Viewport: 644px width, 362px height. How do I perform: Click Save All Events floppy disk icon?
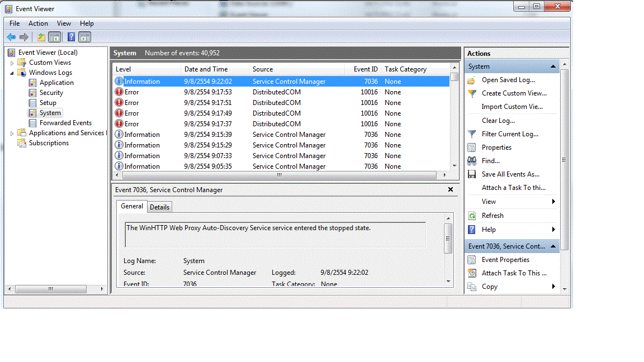click(x=472, y=174)
